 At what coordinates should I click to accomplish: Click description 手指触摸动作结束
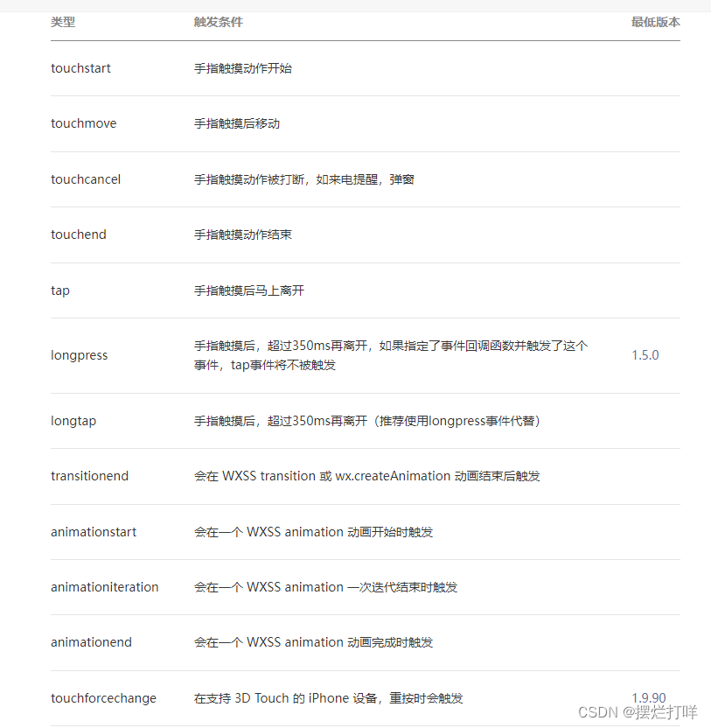(243, 234)
